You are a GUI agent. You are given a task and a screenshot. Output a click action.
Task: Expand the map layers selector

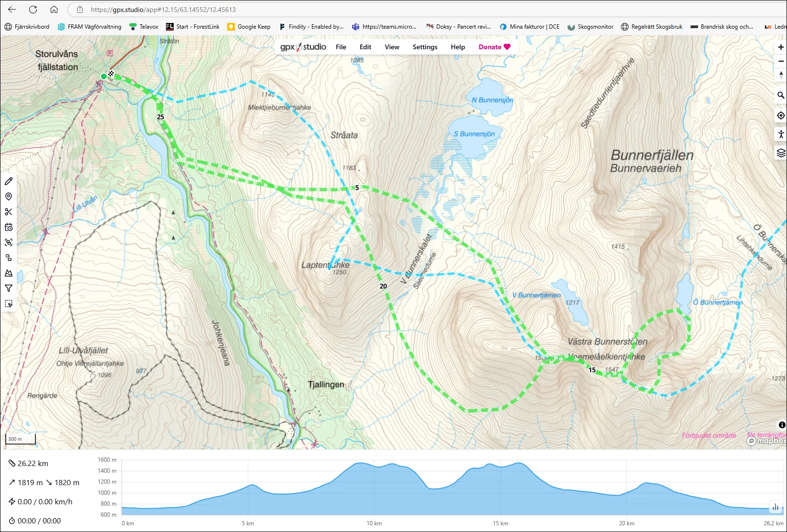tap(781, 153)
